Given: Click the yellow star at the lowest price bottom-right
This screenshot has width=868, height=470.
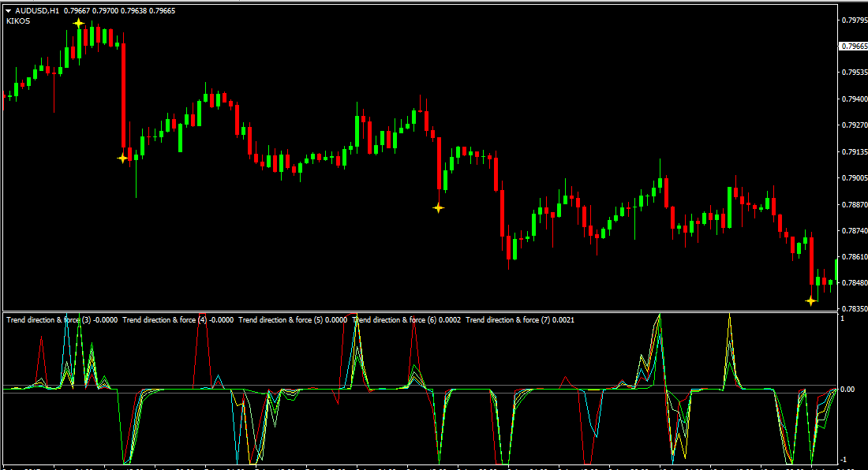Looking at the screenshot, I should click(810, 300).
